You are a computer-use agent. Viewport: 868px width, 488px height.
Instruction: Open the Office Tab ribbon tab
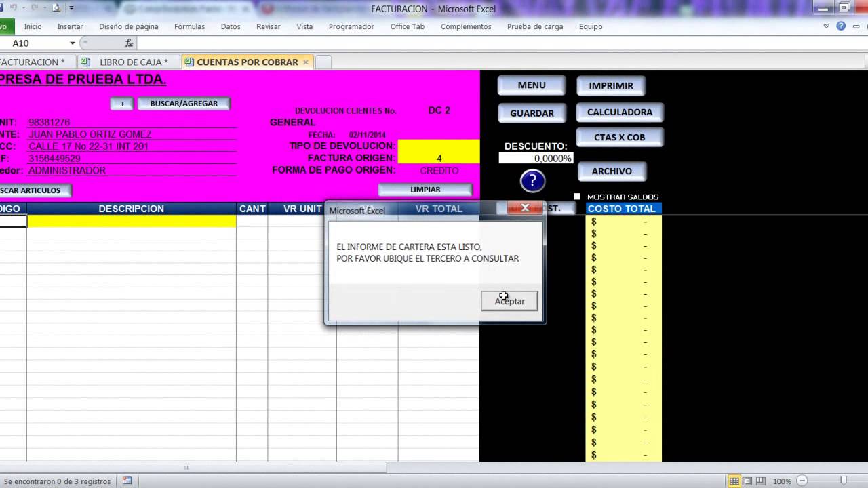(x=408, y=26)
